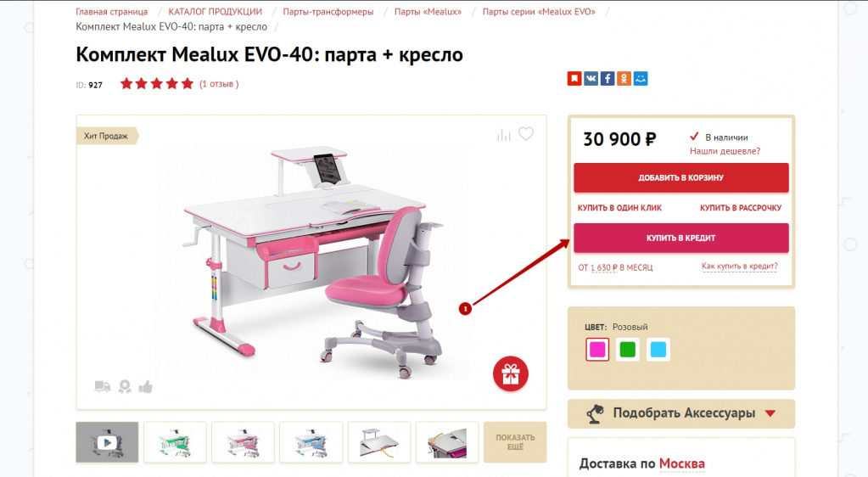Add product to favorites with heart icon
Screen dimensions: 868x477
(x=526, y=134)
